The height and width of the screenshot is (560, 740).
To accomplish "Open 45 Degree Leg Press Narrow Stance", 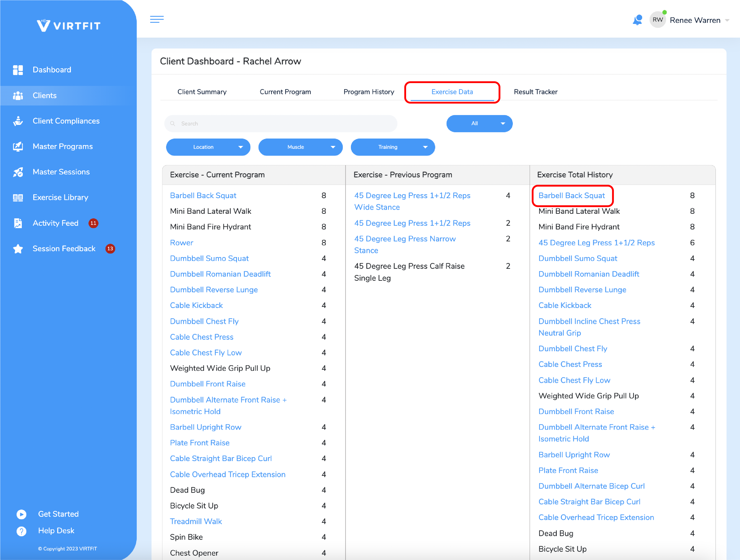I will coord(405,245).
